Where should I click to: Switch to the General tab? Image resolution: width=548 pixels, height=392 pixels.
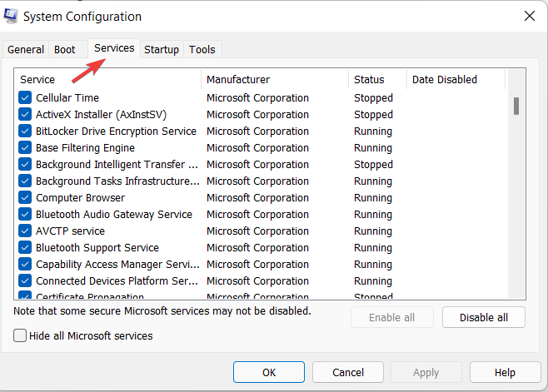pos(26,50)
